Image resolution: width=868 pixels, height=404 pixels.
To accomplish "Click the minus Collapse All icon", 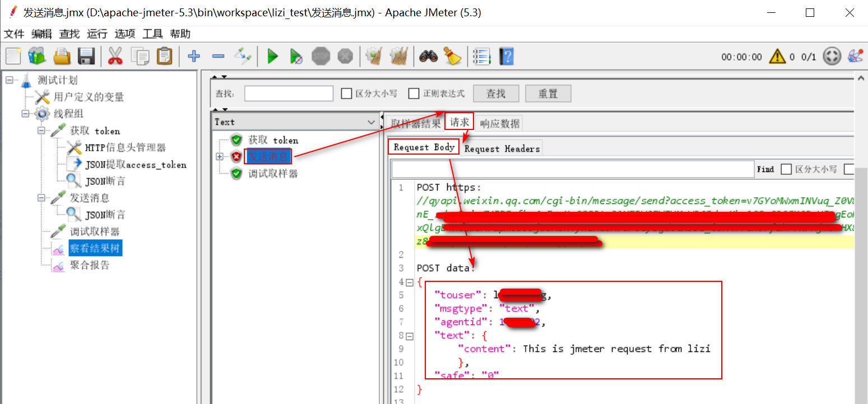I will pos(219,56).
